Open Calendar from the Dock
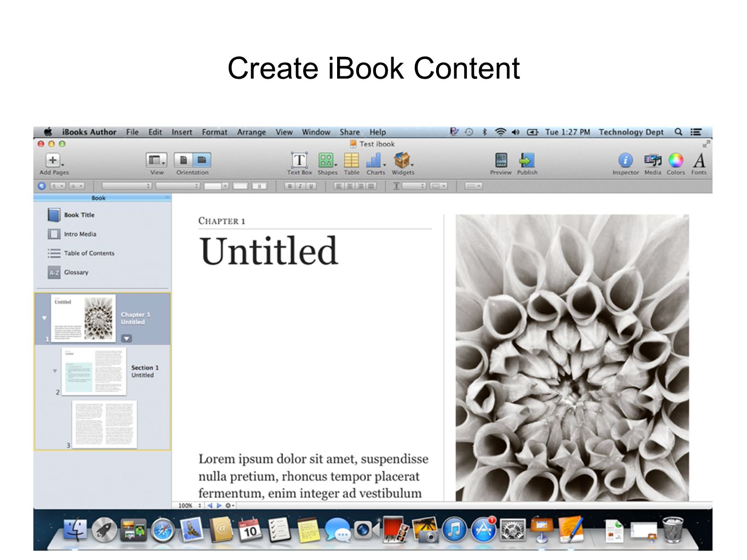747x560 pixels. click(x=250, y=529)
